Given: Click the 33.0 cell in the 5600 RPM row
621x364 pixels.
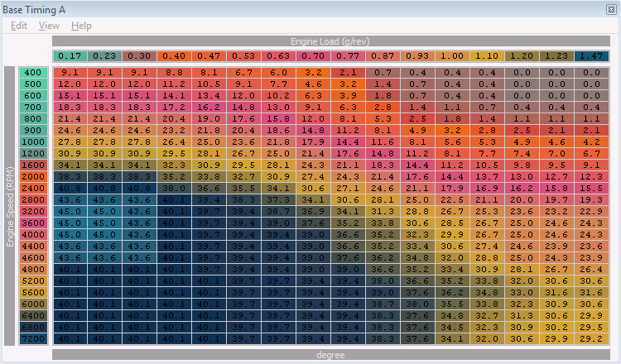Looking at the screenshot, I should 522,292.
